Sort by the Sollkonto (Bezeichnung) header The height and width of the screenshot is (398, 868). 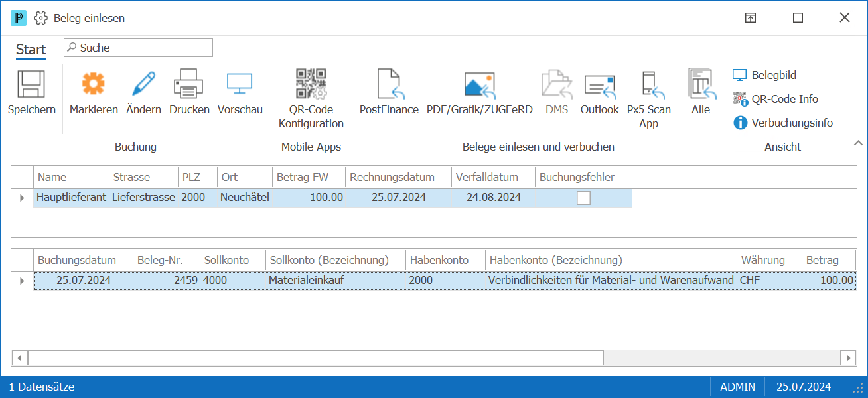pyautogui.click(x=335, y=260)
